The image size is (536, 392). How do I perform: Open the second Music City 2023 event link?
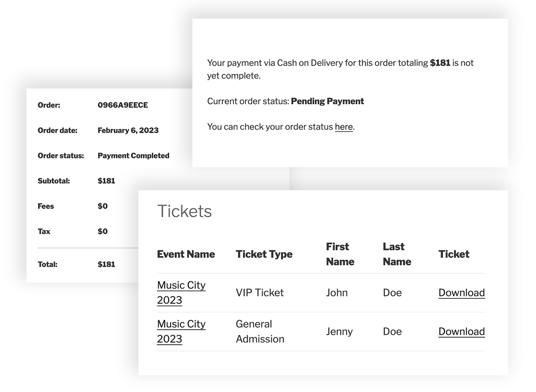pyautogui.click(x=181, y=331)
